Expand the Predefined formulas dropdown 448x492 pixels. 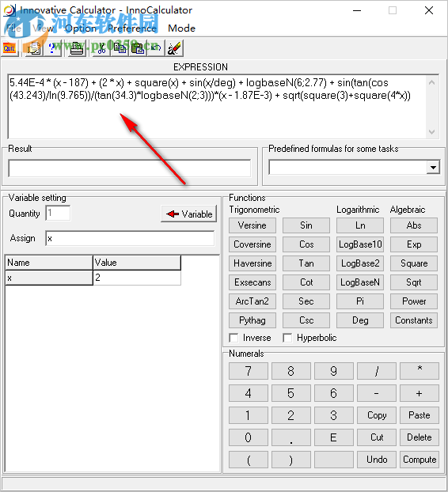tap(433, 168)
